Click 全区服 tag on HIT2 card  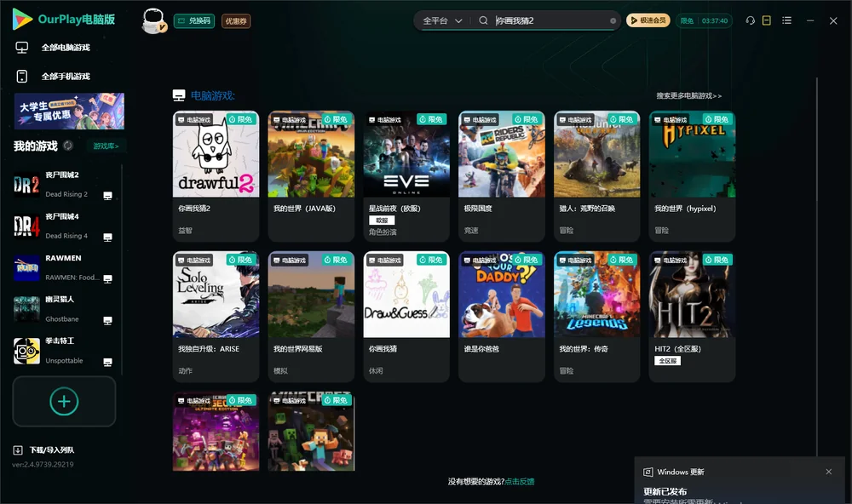point(667,361)
